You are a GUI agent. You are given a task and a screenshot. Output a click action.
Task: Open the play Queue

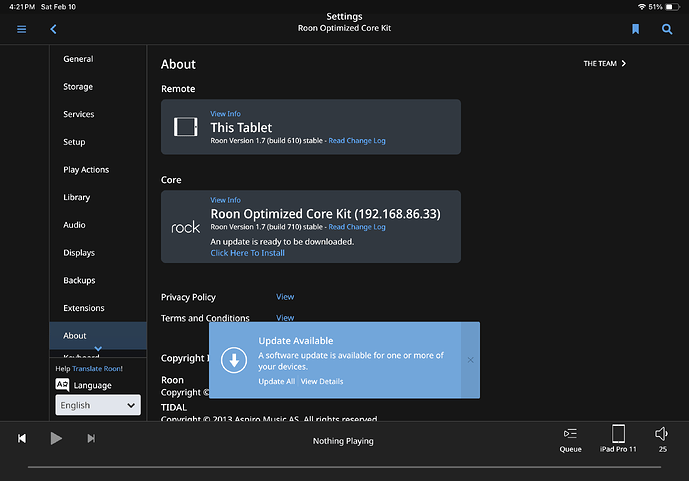click(x=570, y=440)
